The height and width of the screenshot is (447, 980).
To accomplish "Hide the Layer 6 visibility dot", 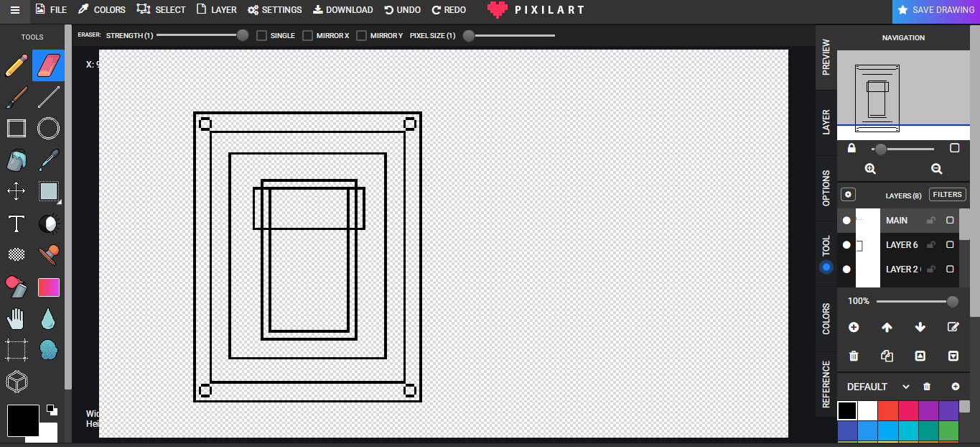I will pos(846,245).
